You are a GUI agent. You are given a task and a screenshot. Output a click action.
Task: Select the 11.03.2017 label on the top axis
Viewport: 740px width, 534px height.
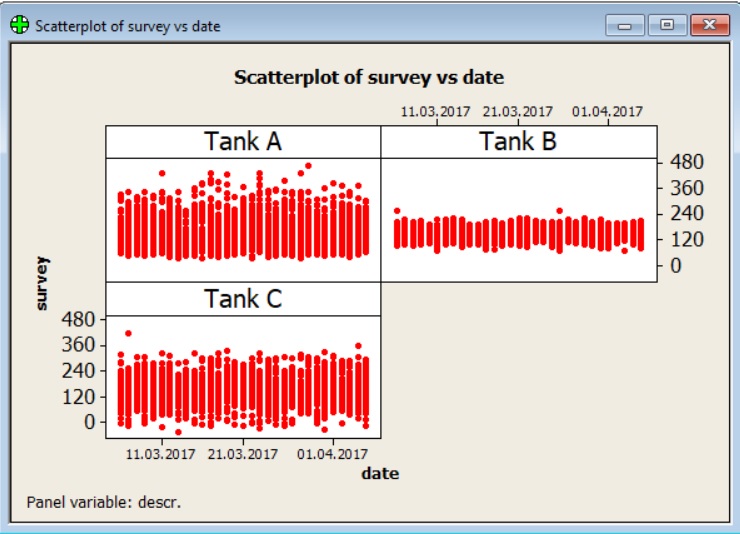point(436,111)
